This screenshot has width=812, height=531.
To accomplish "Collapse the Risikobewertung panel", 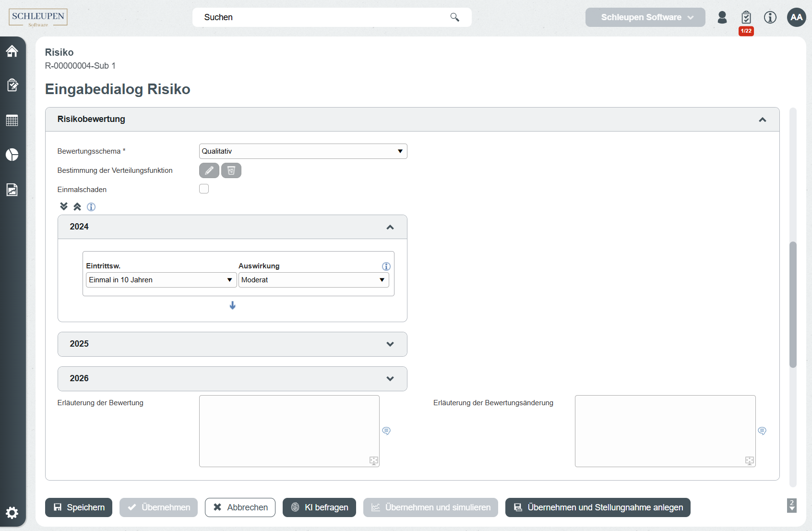I will click(x=762, y=120).
